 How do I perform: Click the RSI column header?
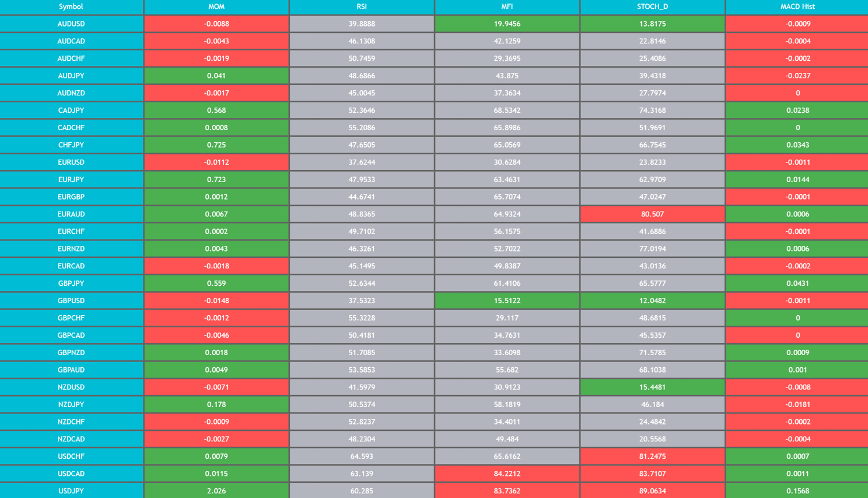pyautogui.click(x=362, y=7)
